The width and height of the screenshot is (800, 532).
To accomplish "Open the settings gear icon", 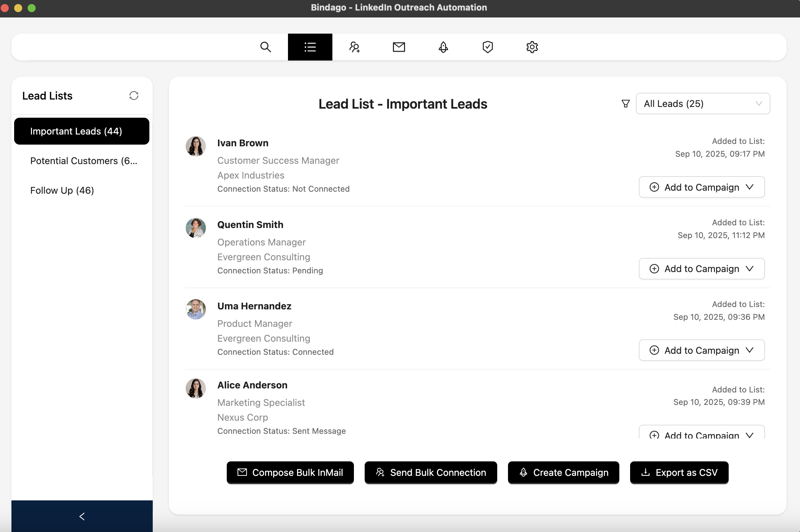I will pyautogui.click(x=532, y=47).
